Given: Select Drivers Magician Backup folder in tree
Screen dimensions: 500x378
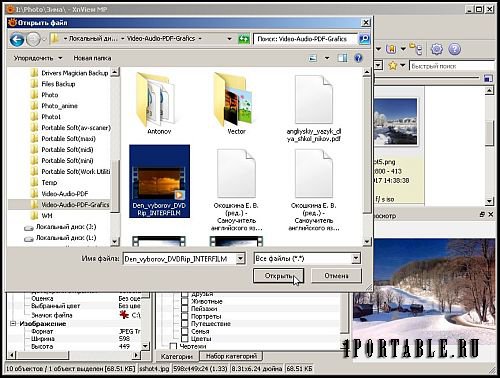Looking at the screenshot, I should 74,73.
